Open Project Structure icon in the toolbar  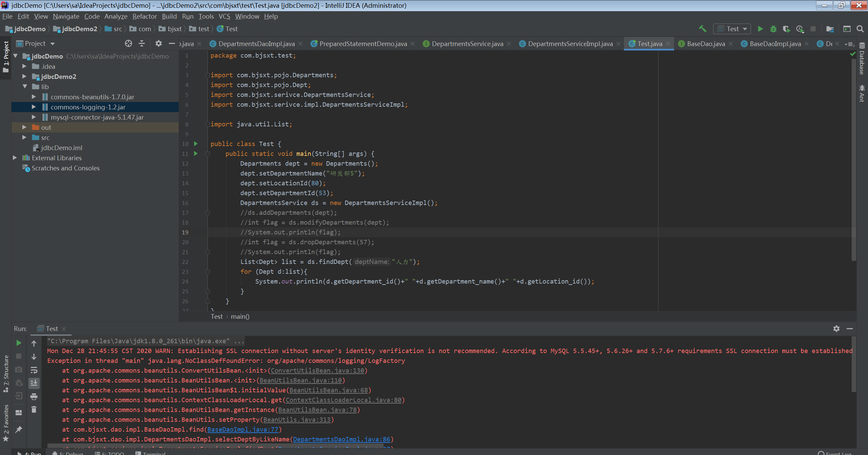[830, 29]
